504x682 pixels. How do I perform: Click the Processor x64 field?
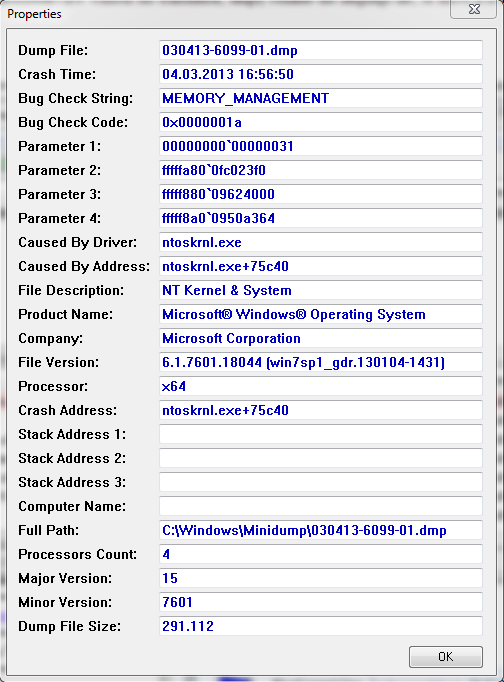[x=321, y=386]
